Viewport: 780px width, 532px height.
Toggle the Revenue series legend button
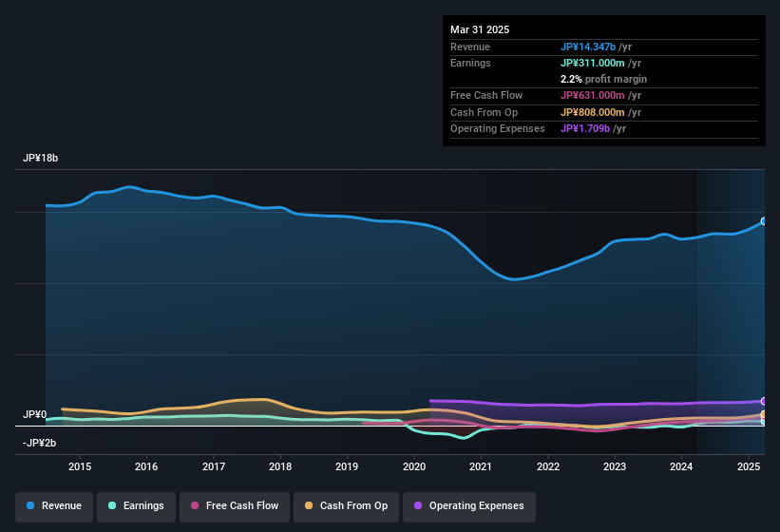54,506
